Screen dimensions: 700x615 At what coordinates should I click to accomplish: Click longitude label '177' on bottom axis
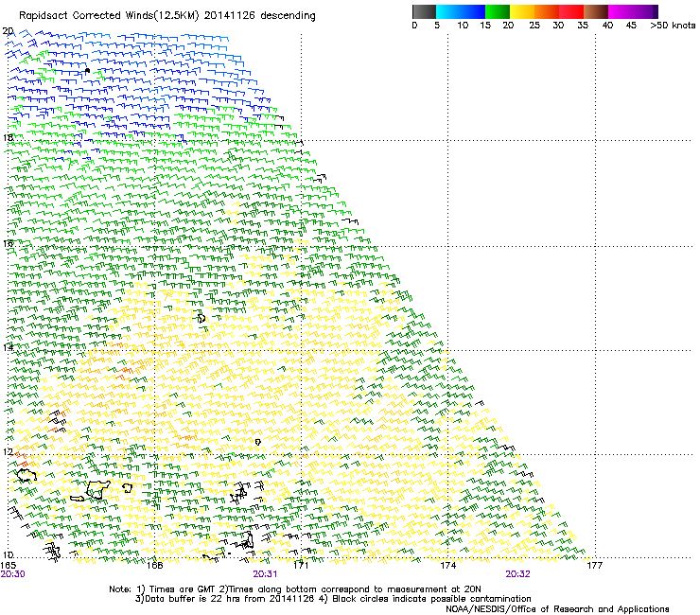tap(594, 566)
